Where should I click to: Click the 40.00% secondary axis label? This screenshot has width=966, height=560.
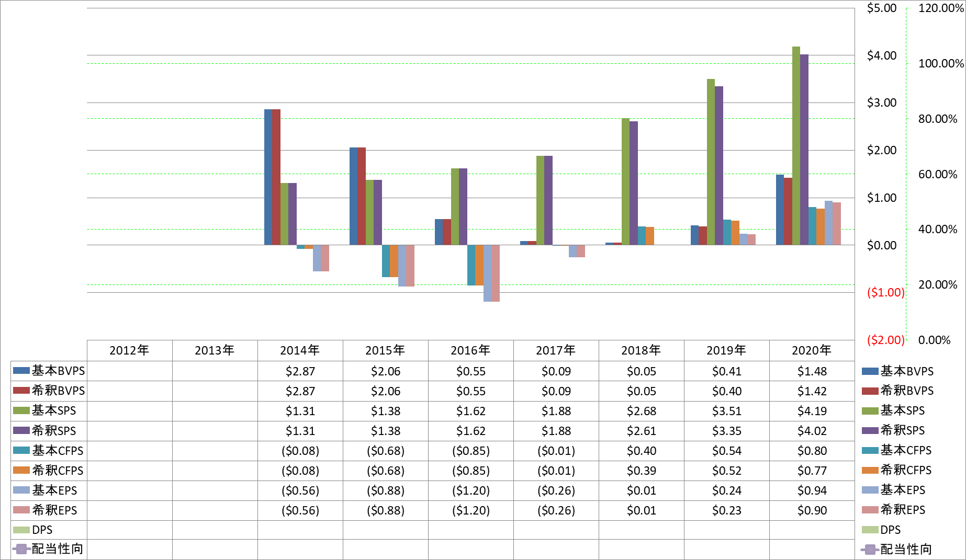(x=938, y=229)
